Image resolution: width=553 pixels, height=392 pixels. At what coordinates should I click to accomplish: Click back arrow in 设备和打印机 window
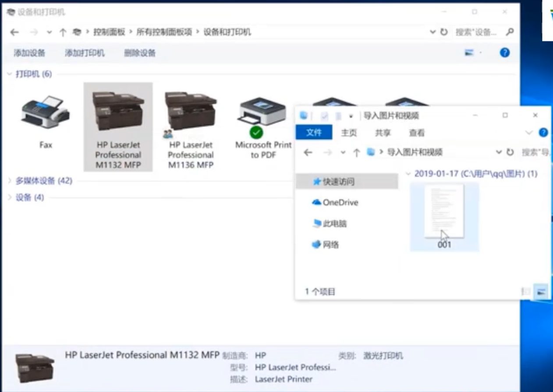pyautogui.click(x=14, y=32)
